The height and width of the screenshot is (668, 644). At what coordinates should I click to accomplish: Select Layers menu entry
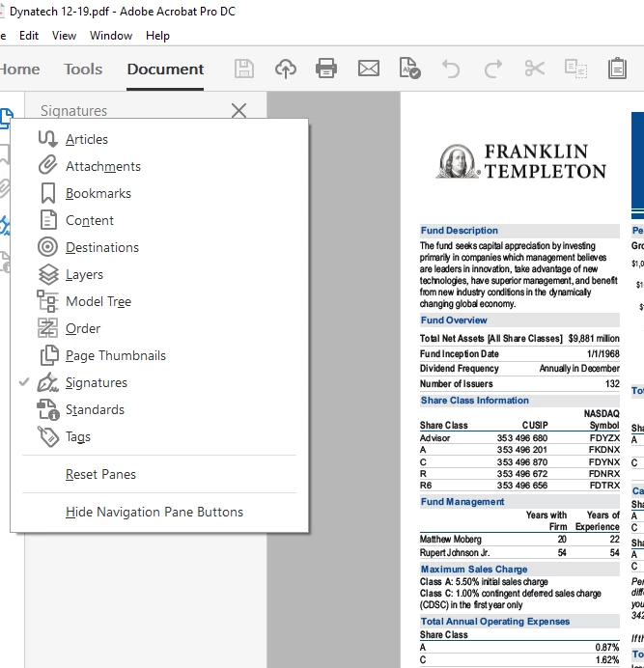(159, 274)
